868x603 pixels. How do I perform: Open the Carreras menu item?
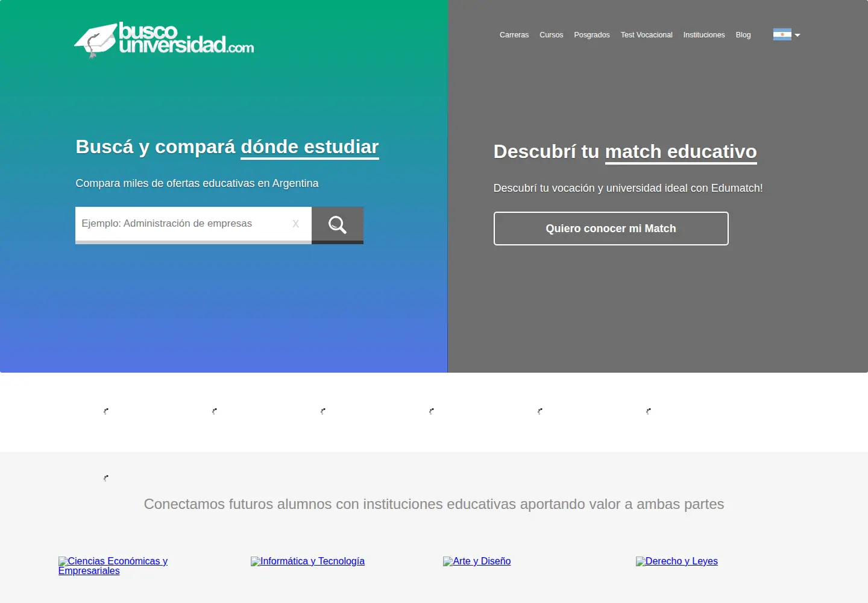pyautogui.click(x=514, y=35)
